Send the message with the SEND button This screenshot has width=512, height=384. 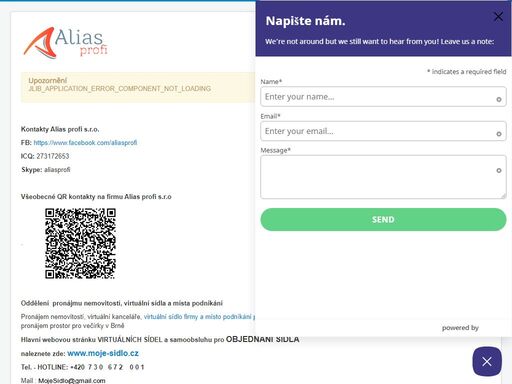(383, 219)
